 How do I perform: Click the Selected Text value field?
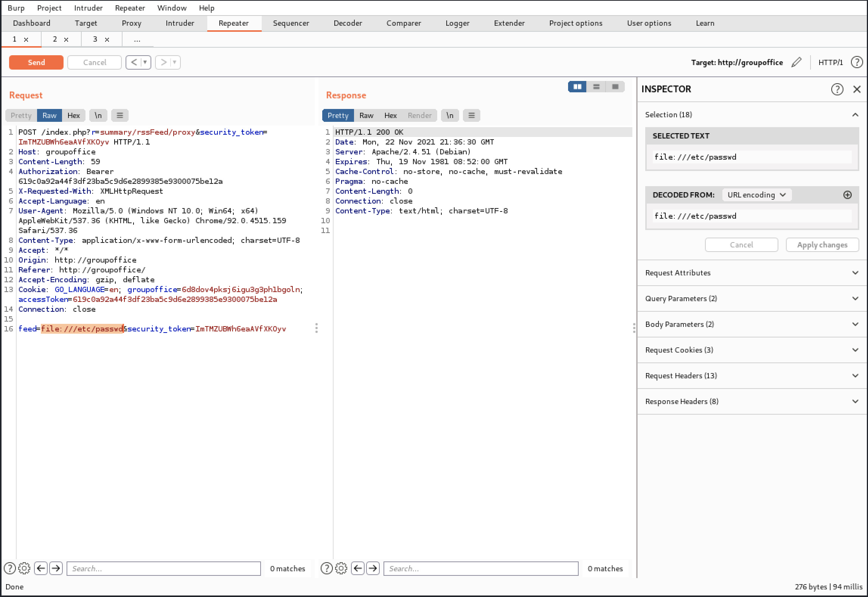[x=752, y=157]
